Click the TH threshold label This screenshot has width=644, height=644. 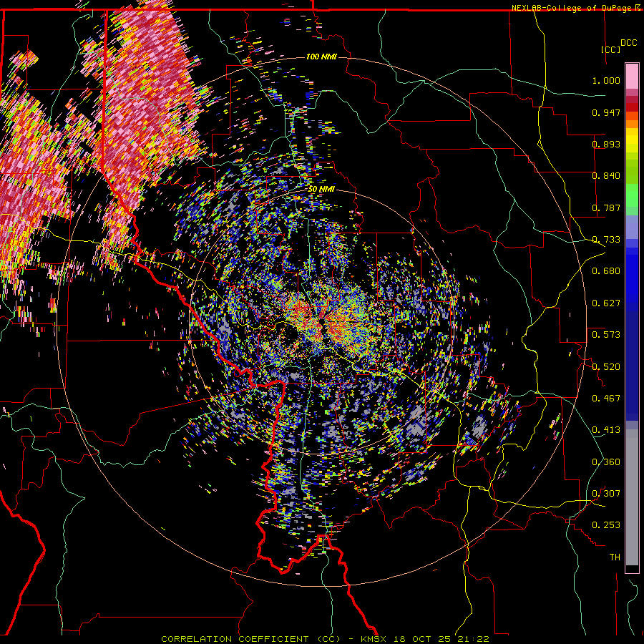(615, 557)
